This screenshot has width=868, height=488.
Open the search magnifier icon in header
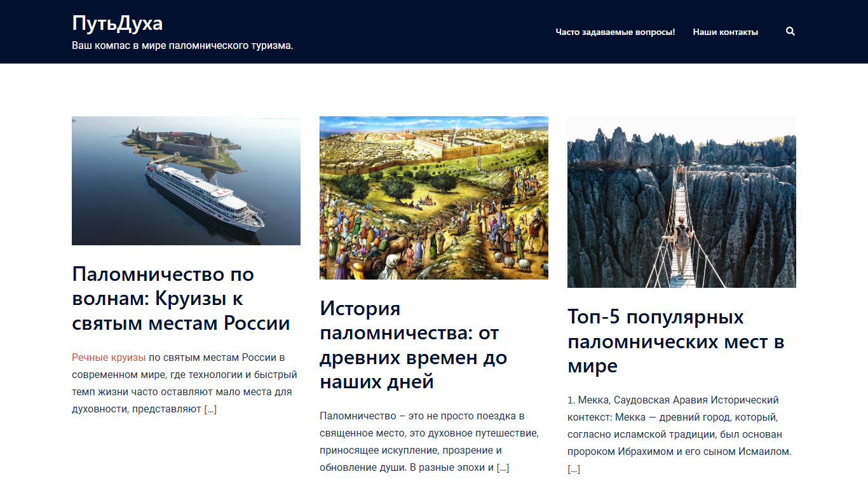click(790, 31)
